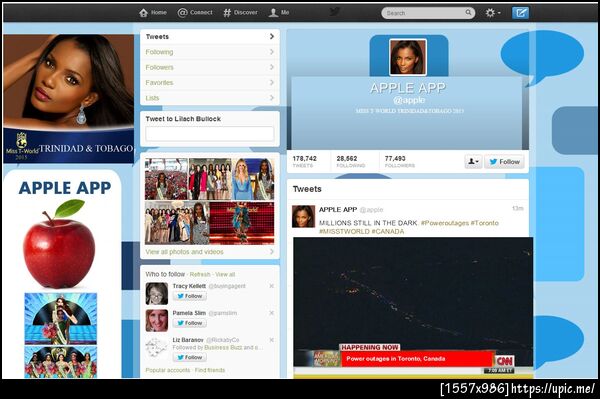The width and height of the screenshot is (600, 399).
Task: Click the Pamela Slim name link
Action: pos(189,313)
